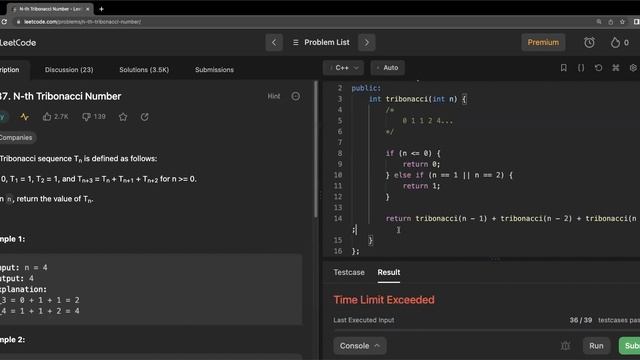Switch to the Solutions (3.5K) tab

pos(144,70)
